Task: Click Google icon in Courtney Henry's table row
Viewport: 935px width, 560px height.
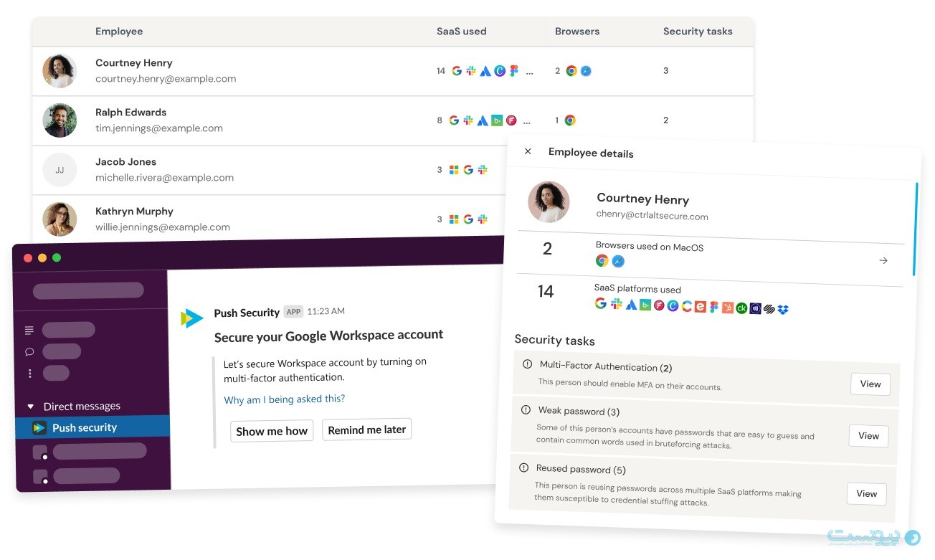Action: [x=457, y=71]
